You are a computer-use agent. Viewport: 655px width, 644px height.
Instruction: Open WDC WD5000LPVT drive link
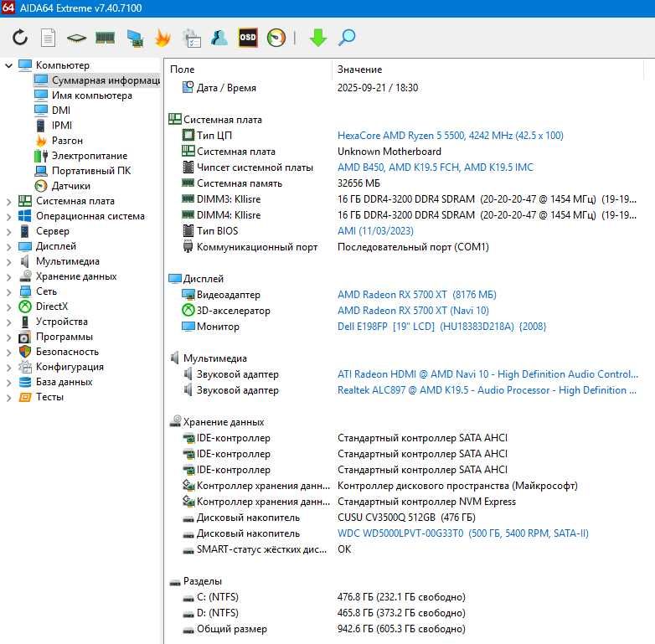(x=463, y=533)
